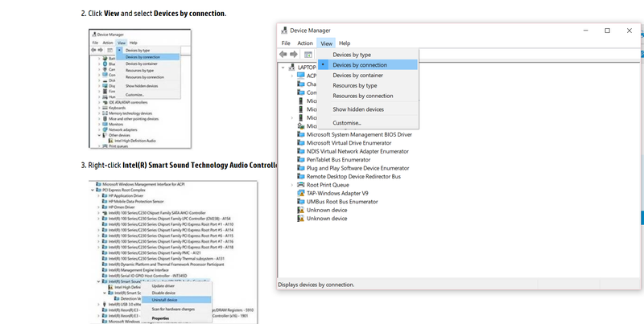Maximize the Device Manager window

tap(608, 31)
